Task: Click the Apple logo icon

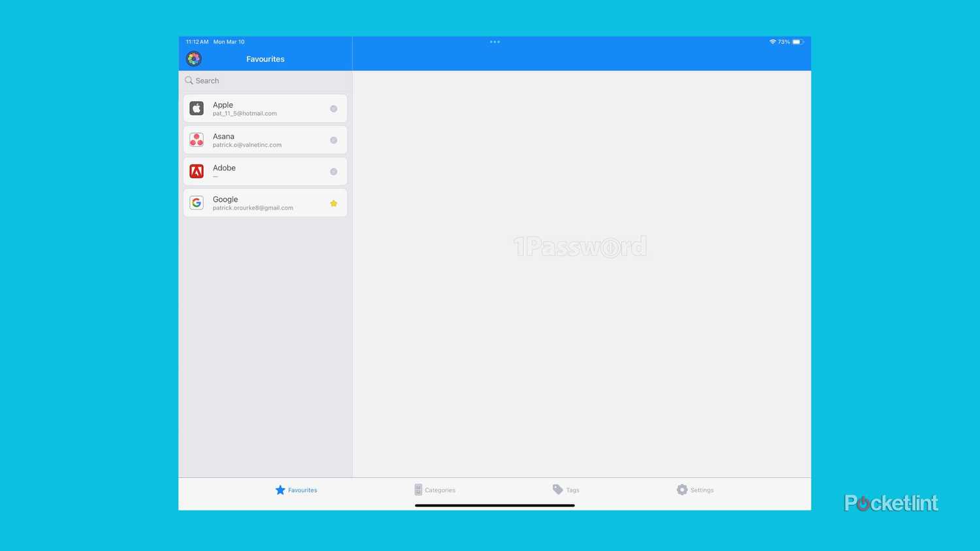Action: [197, 108]
